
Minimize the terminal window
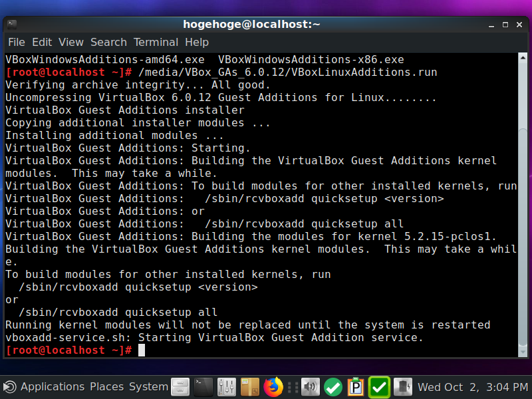491,25
